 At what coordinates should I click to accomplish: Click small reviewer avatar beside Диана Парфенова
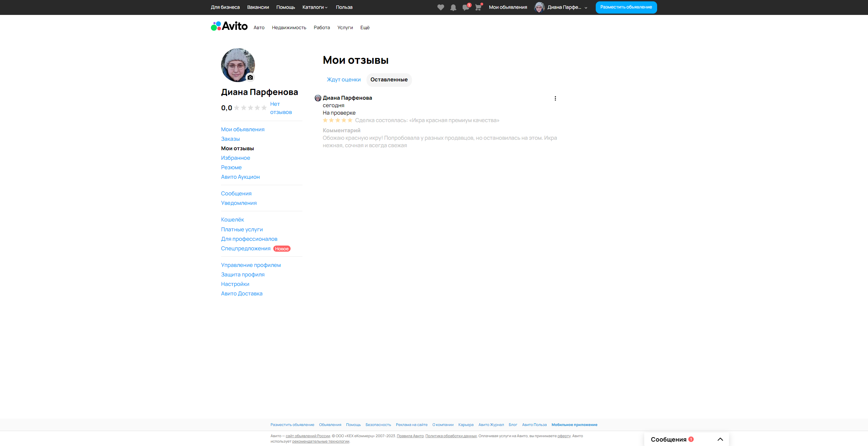318,98
